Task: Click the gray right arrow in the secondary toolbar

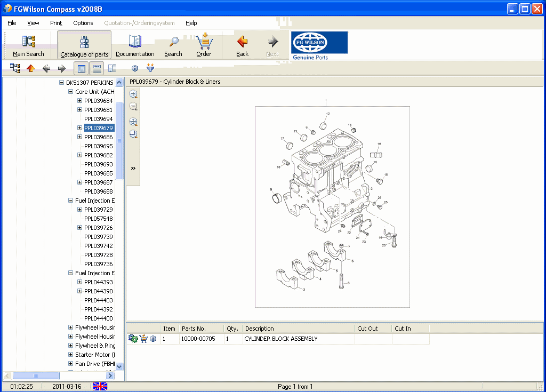Action: point(62,68)
